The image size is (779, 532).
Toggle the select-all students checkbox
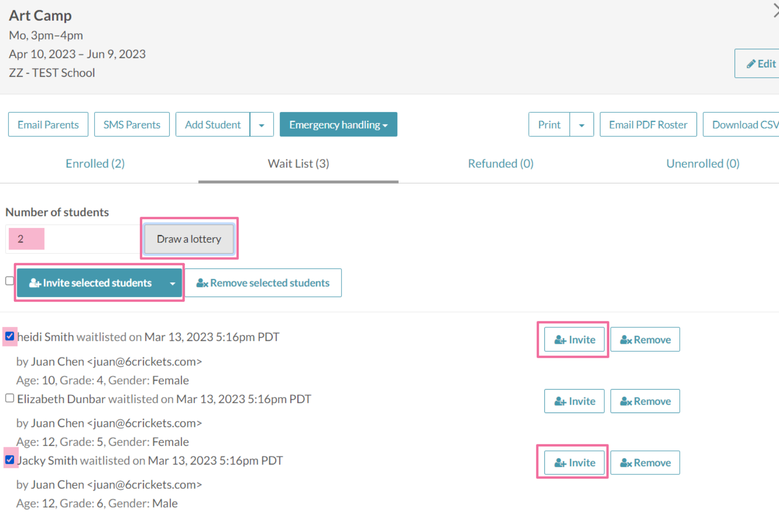[9, 281]
